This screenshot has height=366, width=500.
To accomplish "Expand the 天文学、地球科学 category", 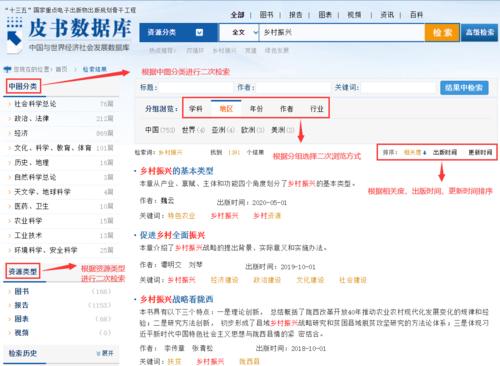I will pyautogui.click(x=42, y=192).
